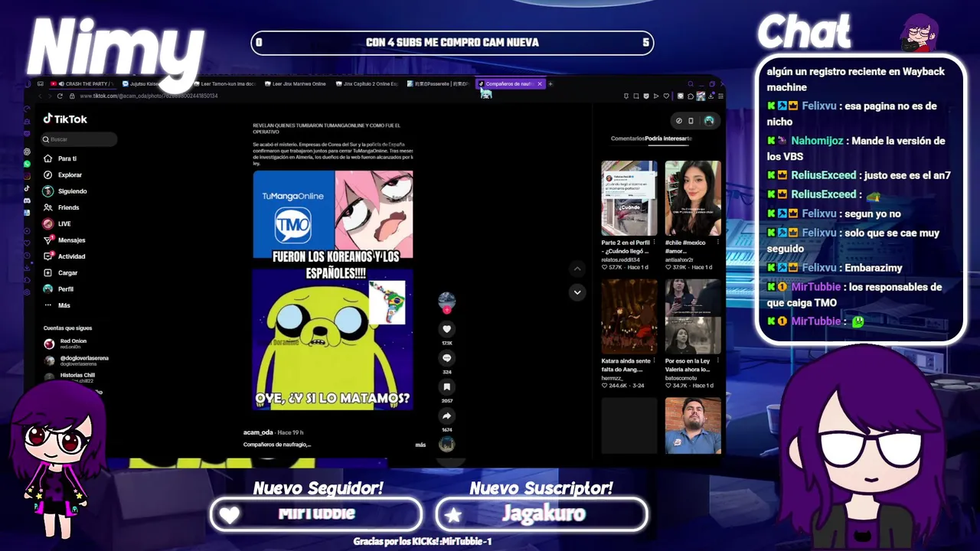Expand caption with más link

[x=420, y=445]
